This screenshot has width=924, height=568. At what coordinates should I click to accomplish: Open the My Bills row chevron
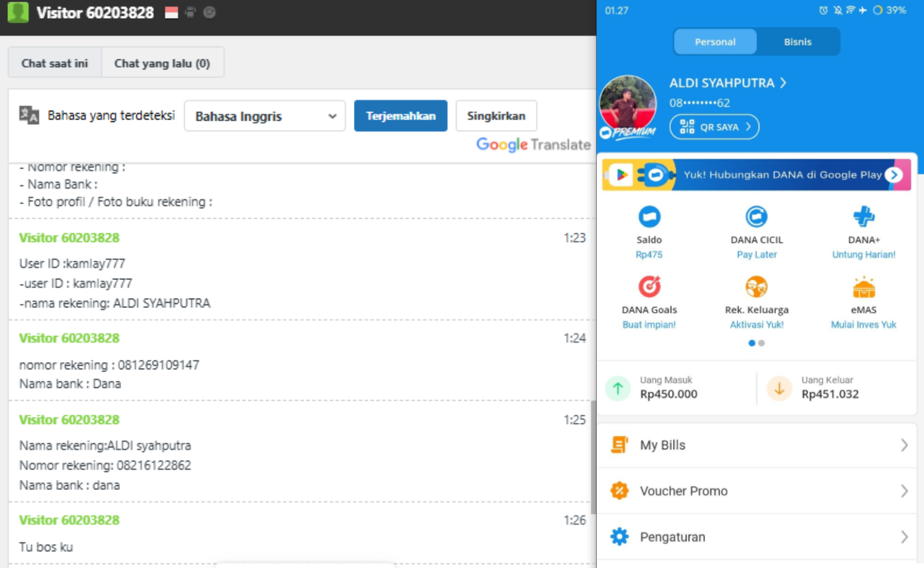click(x=904, y=445)
